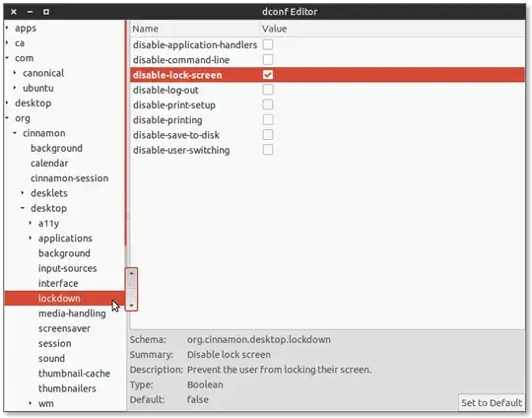532x418 pixels.
Task: Expand the desklets node arrow
Action: click(23, 193)
